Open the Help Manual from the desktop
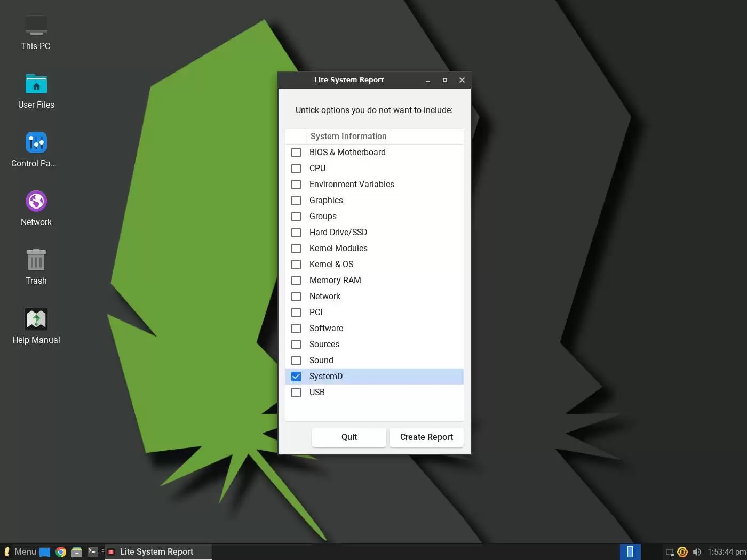The image size is (747, 560). (x=35, y=318)
